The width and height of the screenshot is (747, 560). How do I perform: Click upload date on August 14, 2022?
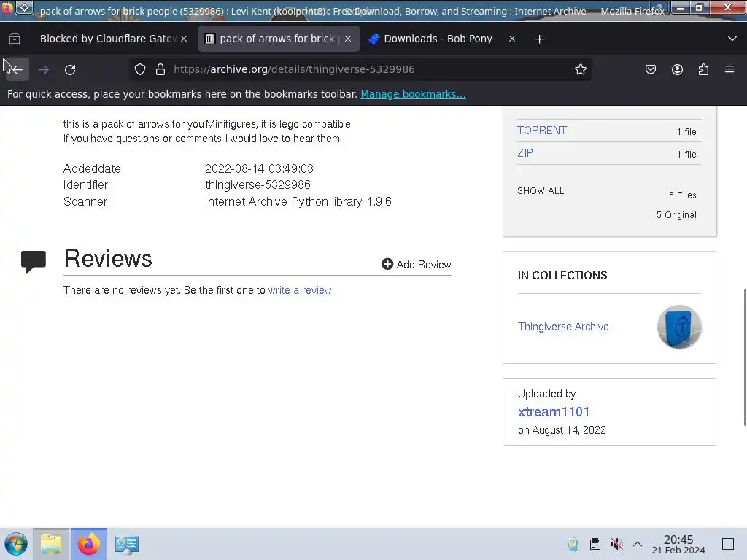562,430
